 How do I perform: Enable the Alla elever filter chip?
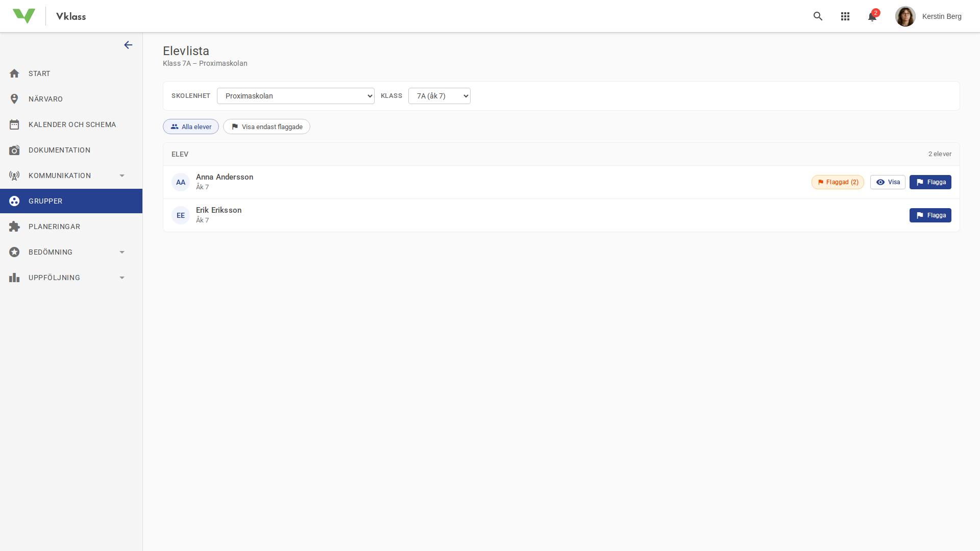[190, 127]
